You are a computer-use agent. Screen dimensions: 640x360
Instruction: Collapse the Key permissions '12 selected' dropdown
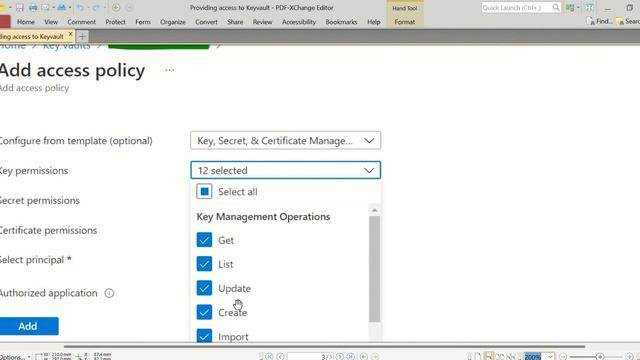click(285, 170)
